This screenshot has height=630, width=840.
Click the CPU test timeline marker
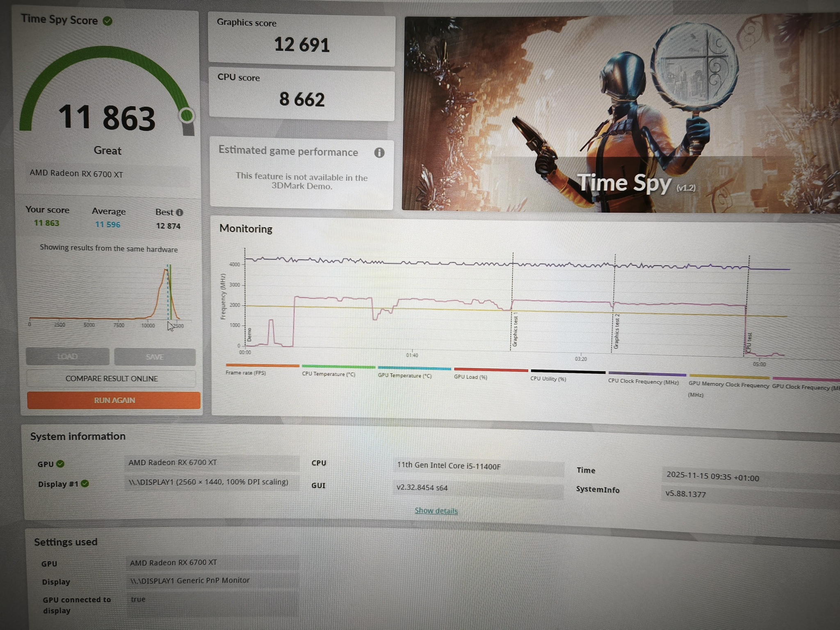749,342
